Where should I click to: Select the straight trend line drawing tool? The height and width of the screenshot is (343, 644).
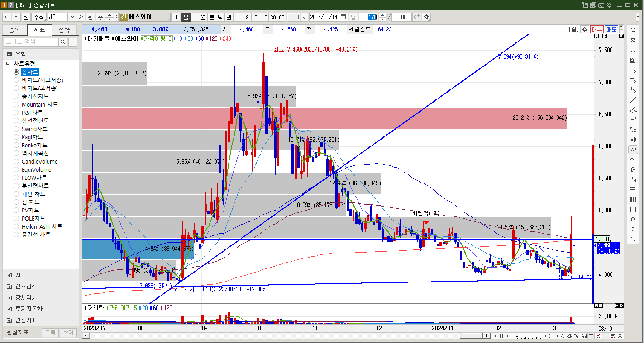tap(633, 100)
